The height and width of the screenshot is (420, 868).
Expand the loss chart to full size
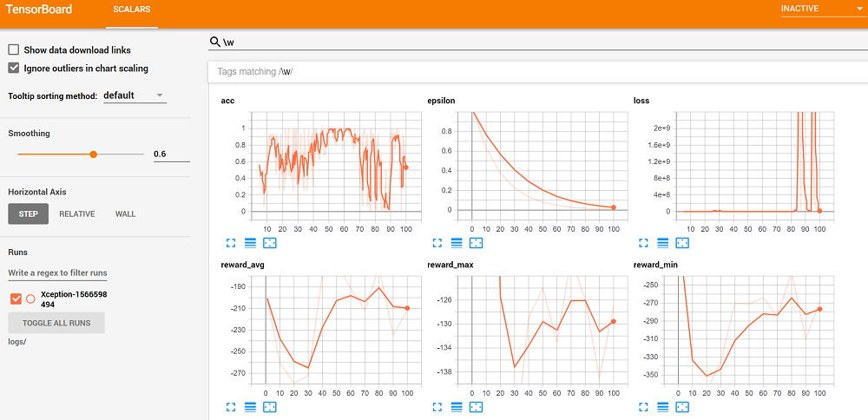click(x=644, y=243)
